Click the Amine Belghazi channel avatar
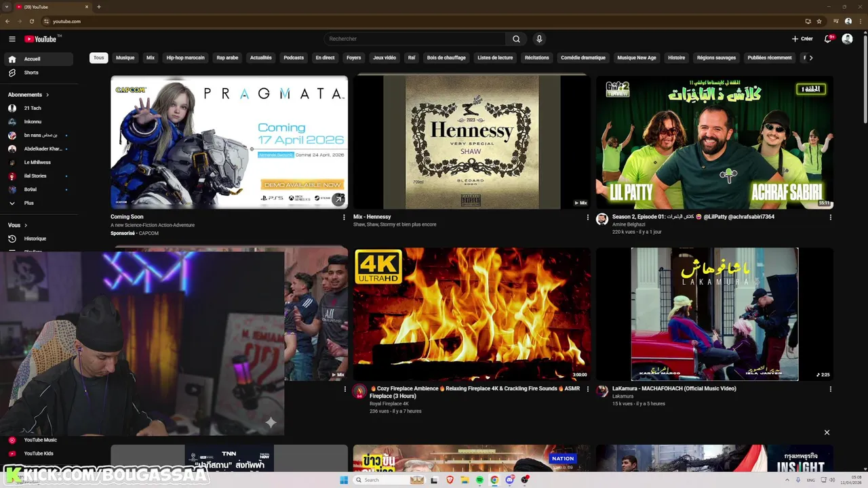 (x=601, y=219)
